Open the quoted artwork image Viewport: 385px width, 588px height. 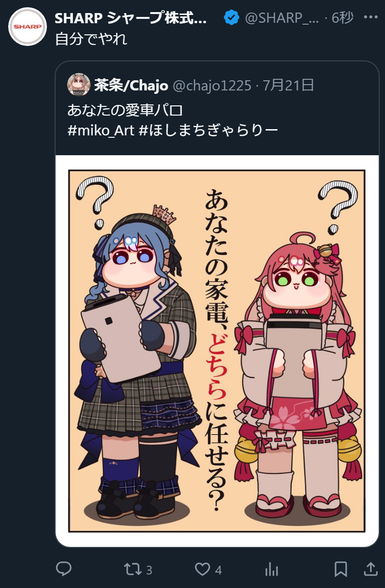(x=217, y=351)
